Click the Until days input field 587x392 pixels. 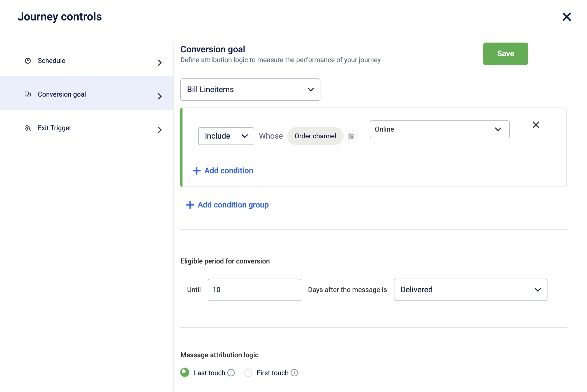point(254,290)
